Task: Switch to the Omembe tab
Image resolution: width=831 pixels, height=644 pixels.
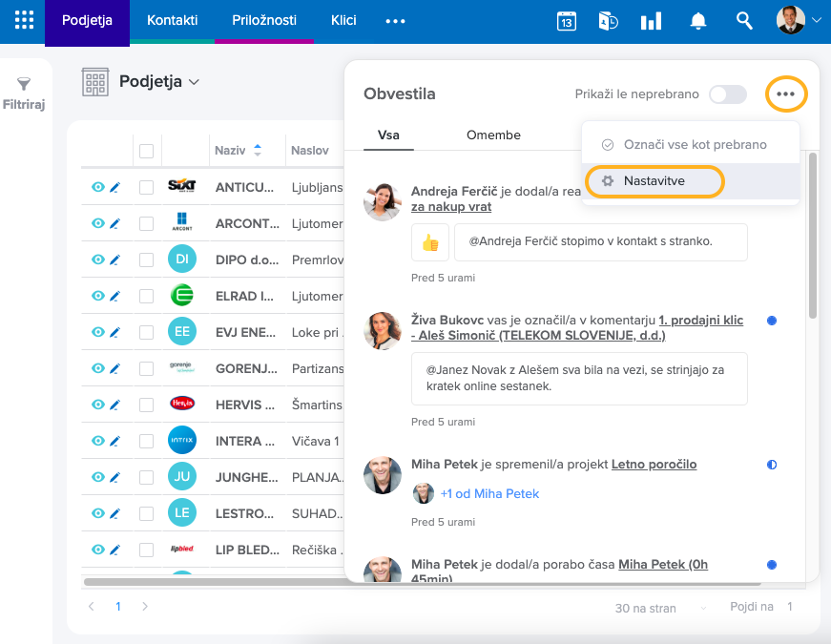Action: (493, 135)
